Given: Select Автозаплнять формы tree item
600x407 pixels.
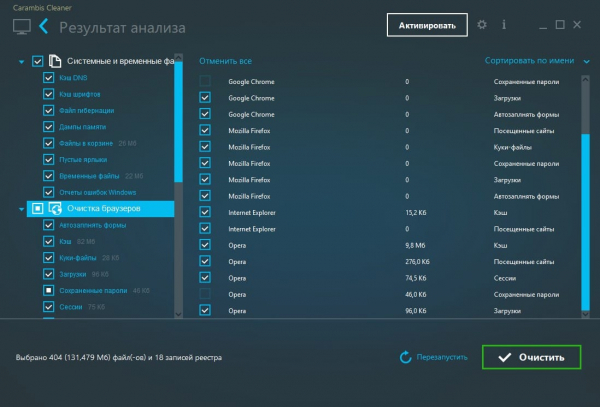Looking at the screenshot, I should coord(93,225).
